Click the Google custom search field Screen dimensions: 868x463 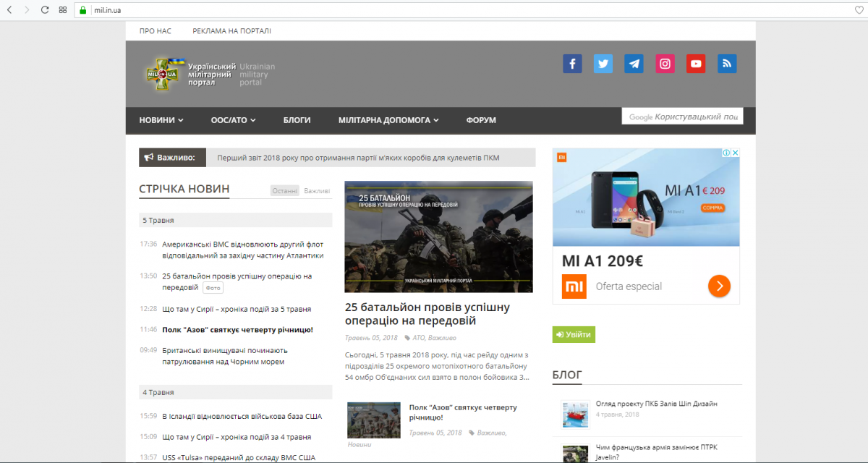(682, 116)
